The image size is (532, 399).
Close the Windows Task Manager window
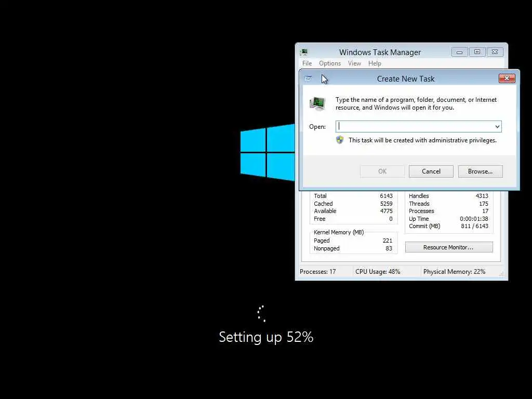pyautogui.click(x=495, y=52)
